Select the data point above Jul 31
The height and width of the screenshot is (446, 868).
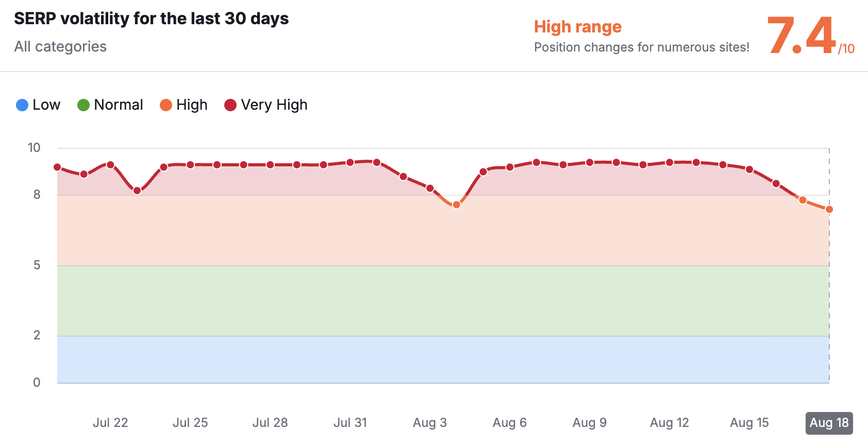tap(350, 163)
